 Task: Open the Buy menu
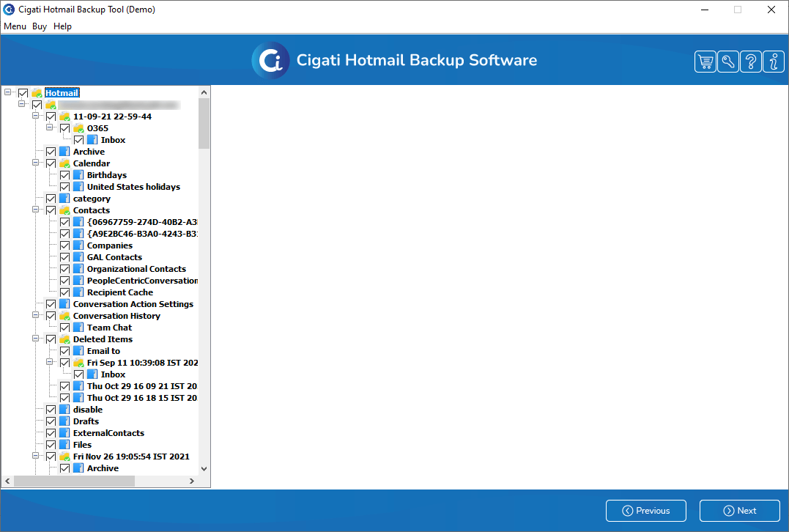[40, 26]
